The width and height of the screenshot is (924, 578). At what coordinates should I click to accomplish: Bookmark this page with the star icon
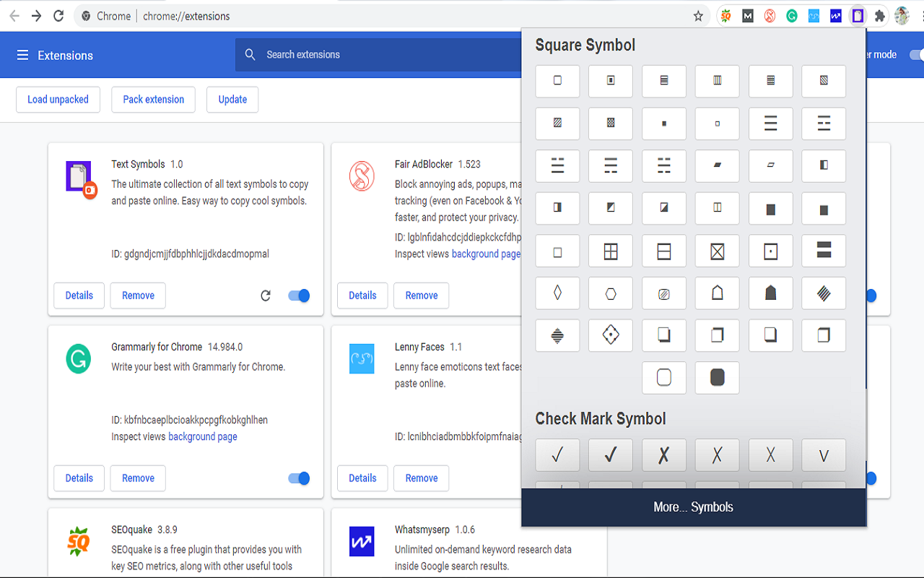(x=698, y=16)
